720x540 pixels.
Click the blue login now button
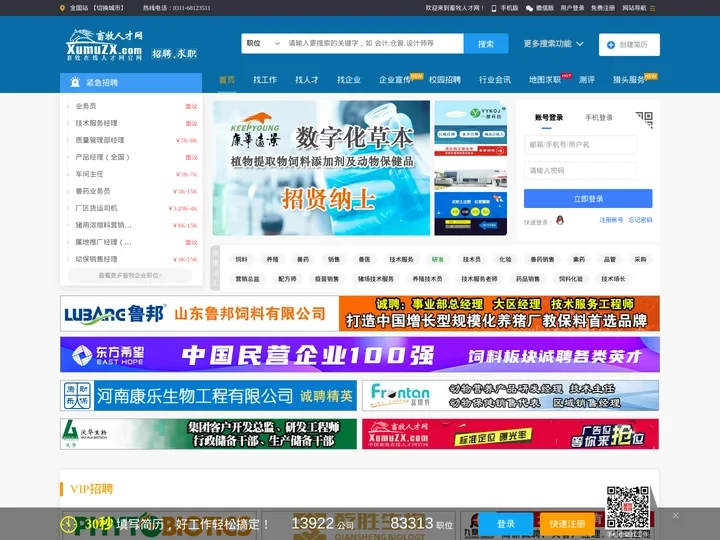point(588,199)
